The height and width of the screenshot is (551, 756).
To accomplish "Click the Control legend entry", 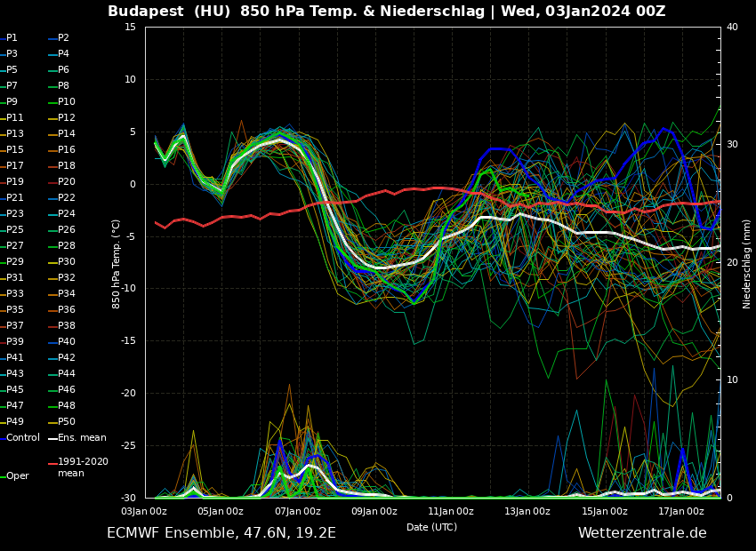I will pyautogui.click(x=23, y=438).
